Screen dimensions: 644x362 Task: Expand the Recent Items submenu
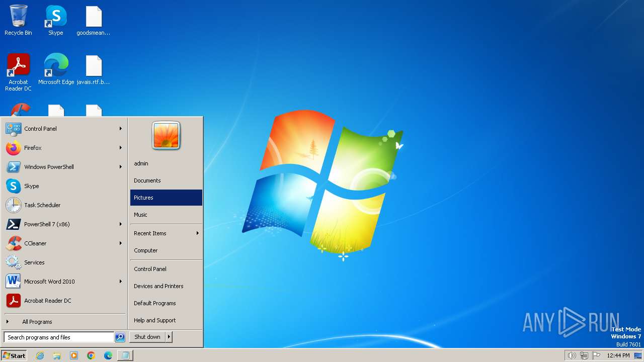coord(166,233)
